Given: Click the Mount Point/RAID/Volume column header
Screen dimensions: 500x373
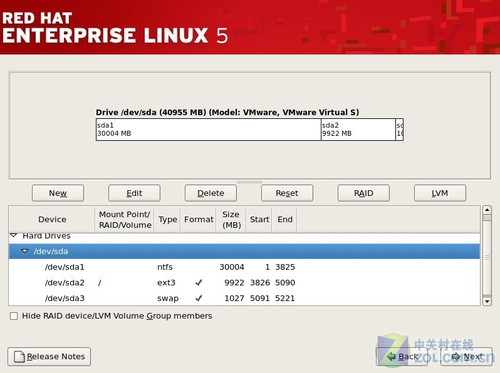Looking at the screenshot, I should coord(125,219).
